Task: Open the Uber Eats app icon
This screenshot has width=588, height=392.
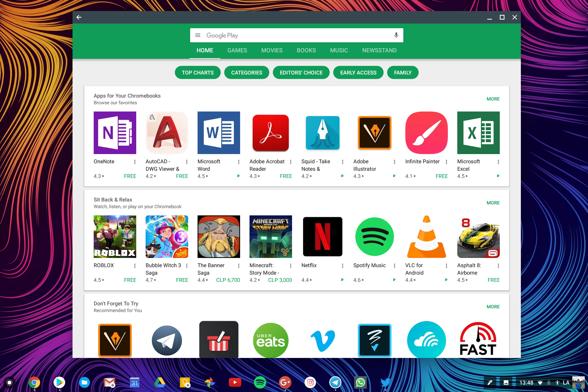Action: 271,340
